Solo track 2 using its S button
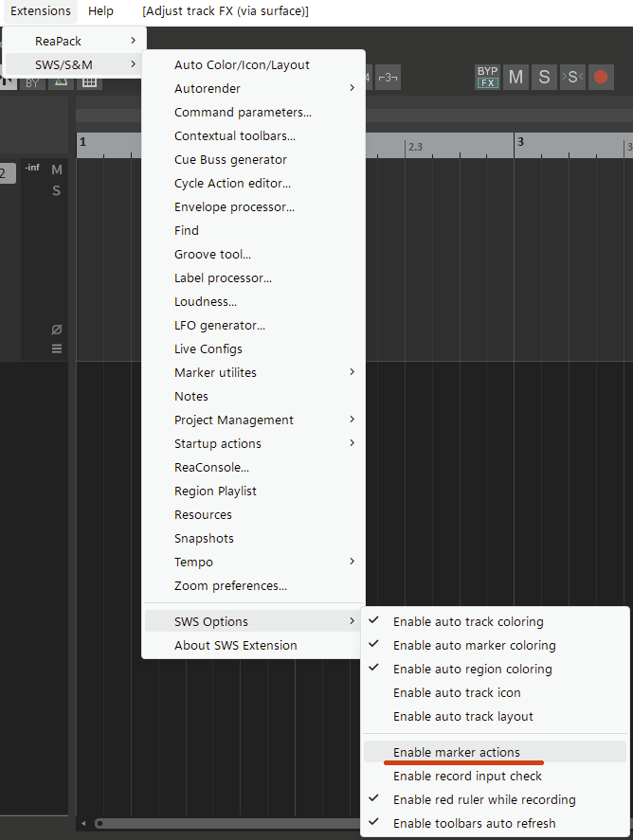This screenshot has height=840, width=633. tap(56, 190)
